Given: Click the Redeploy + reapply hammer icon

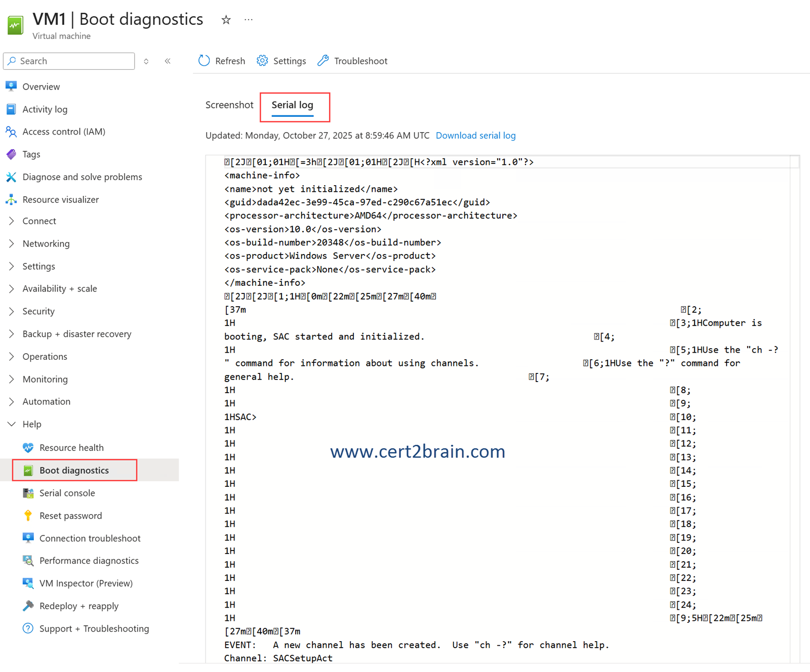Looking at the screenshot, I should pyautogui.click(x=28, y=606).
